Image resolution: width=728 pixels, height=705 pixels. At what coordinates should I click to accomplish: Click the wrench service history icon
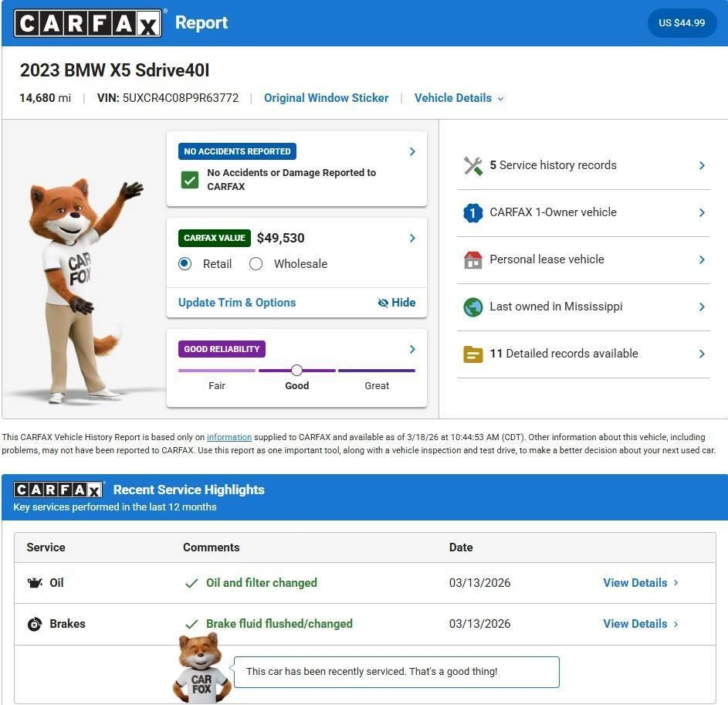[x=472, y=166]
